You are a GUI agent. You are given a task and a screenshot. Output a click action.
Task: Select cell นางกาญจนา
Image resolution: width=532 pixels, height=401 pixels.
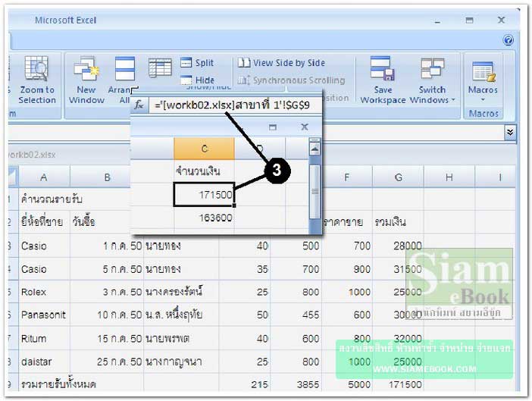[x=181, y=362]
